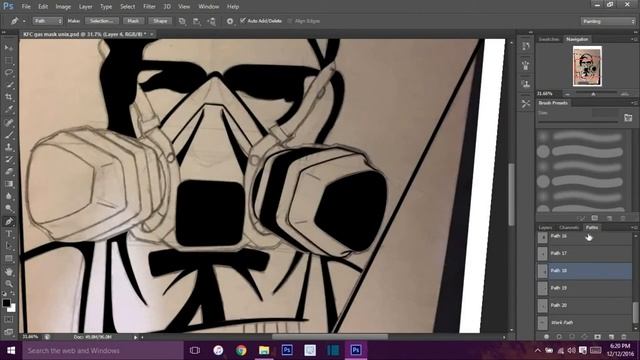Select the Gradient tool
Screen dimensions: 640x360
9,184
